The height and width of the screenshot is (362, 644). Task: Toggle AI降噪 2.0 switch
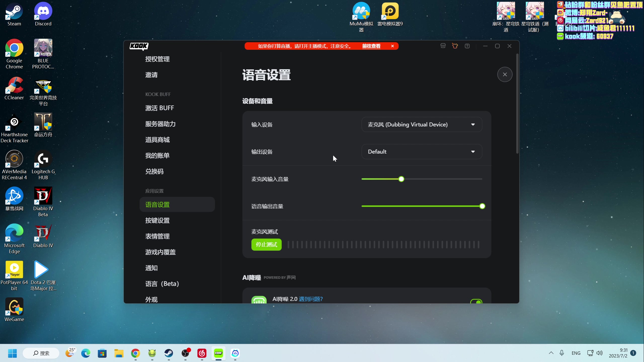pyautogui.click(x=476, y=301)
